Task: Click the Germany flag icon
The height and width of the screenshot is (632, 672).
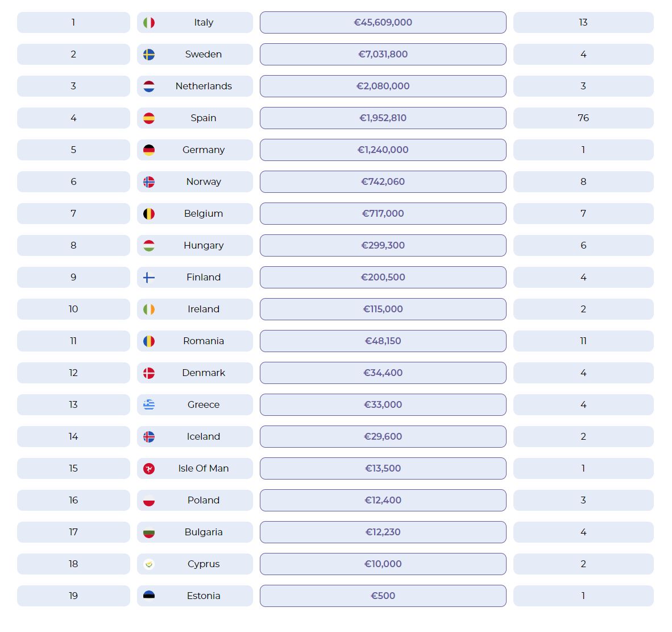Action: pos(149,150)
